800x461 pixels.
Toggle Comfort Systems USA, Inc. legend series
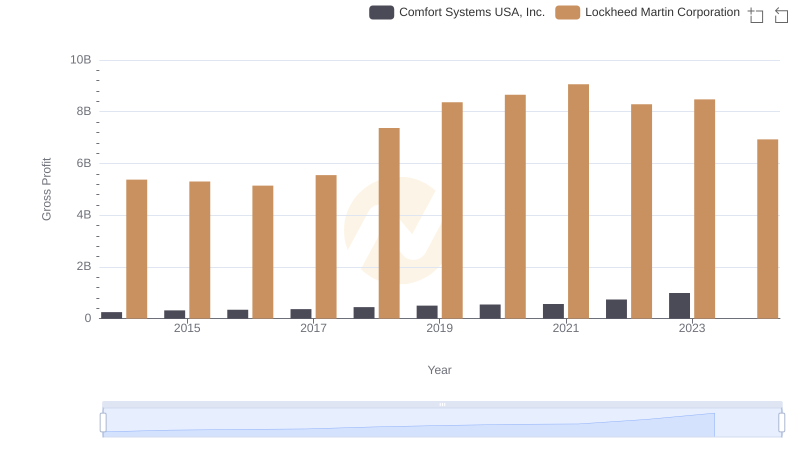pyautogui.click(x=457, y=12)
